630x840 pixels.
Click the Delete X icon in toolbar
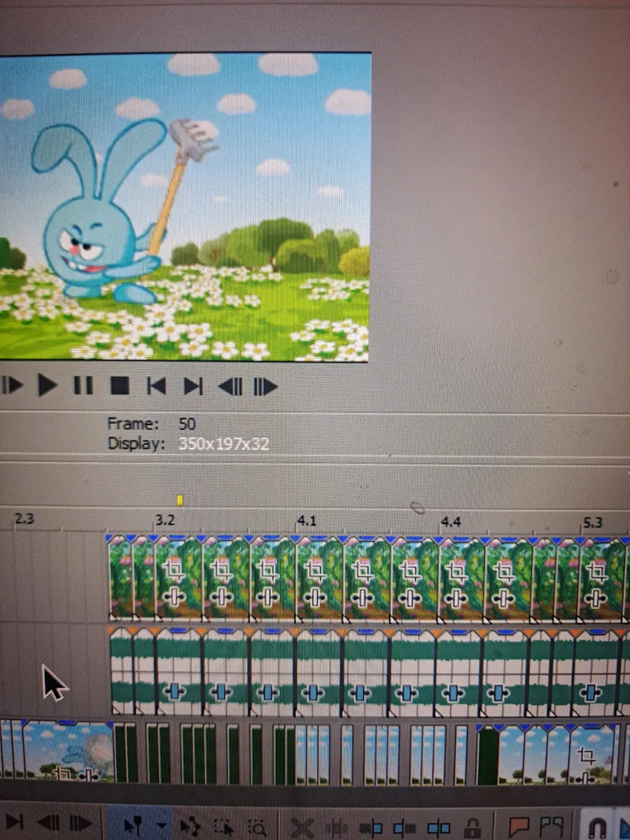point(302,829)
